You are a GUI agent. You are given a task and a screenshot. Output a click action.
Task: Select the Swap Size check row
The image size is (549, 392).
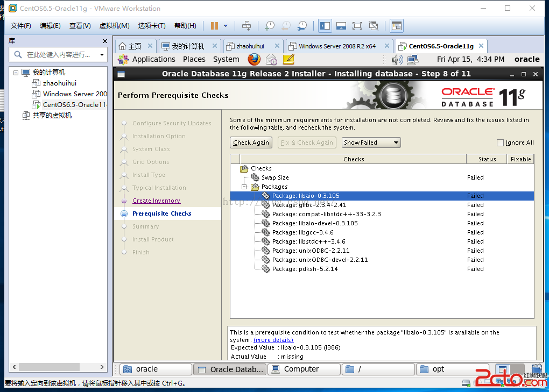pyautogui.click(x=382, y=177)
